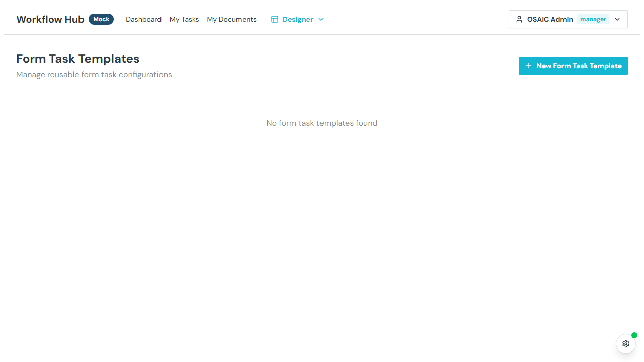Select the user profile icon

[x=519, y=19]
